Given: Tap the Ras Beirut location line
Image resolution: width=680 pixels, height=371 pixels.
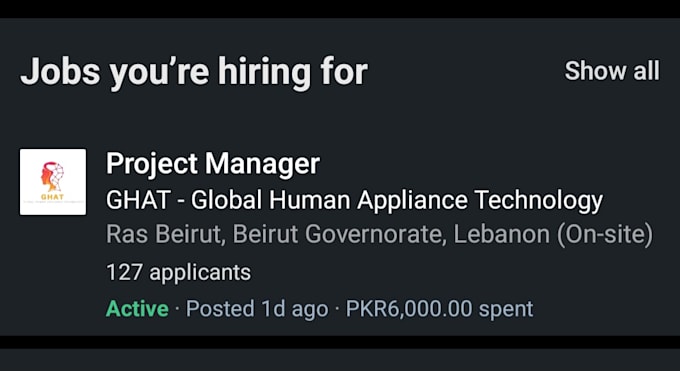Looking at the screenshot, I should click(x=379, y=234).
